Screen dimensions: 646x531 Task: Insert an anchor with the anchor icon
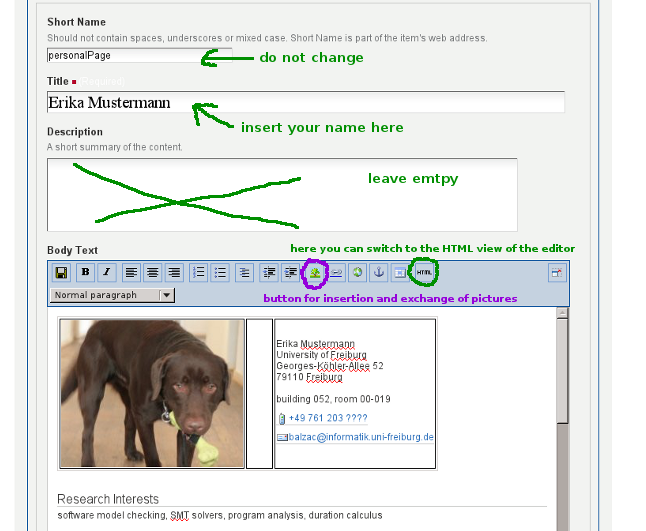tap(379, 272)
